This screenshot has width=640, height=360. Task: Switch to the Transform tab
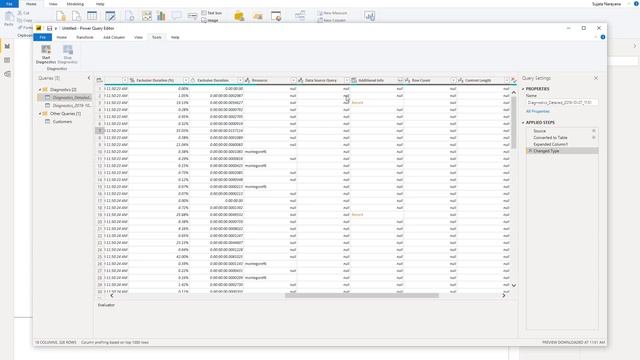(x=84, y=37)
